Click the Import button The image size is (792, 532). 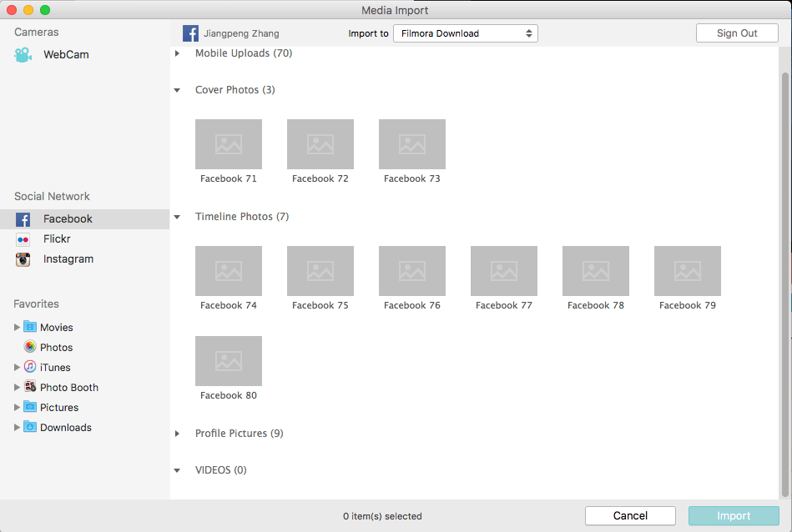(x=734, y=515)
